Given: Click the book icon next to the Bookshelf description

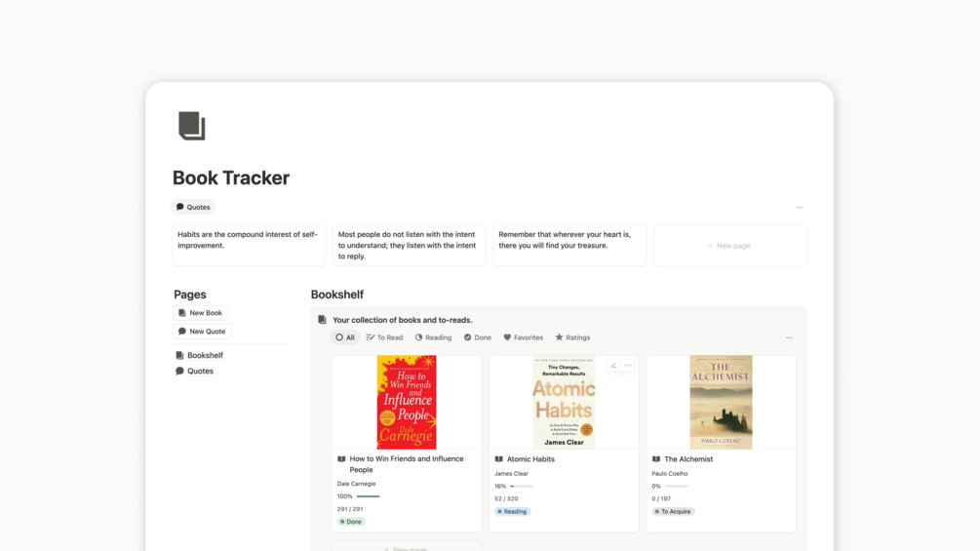Looking at the screenshot, I should tap(322, 320).
